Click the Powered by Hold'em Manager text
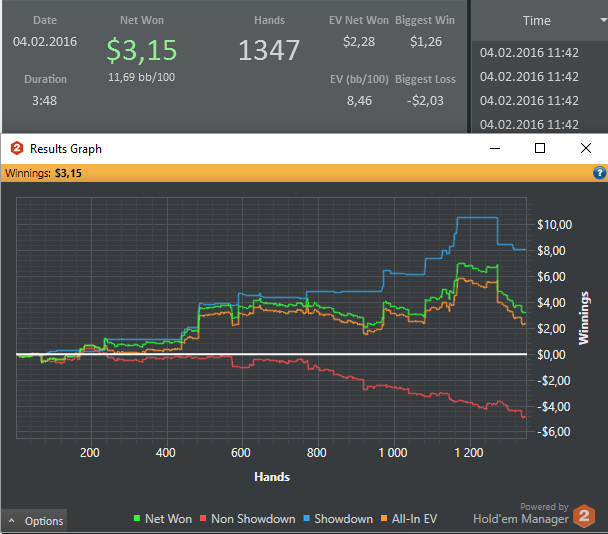Screen dimensions: 608x534 [521, 513]
